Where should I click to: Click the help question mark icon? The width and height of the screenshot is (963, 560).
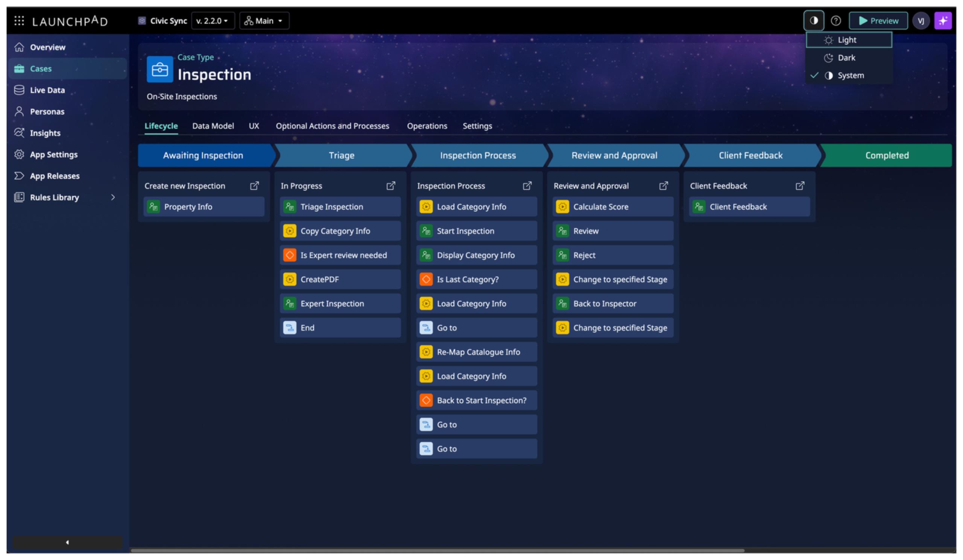point(835,21)
